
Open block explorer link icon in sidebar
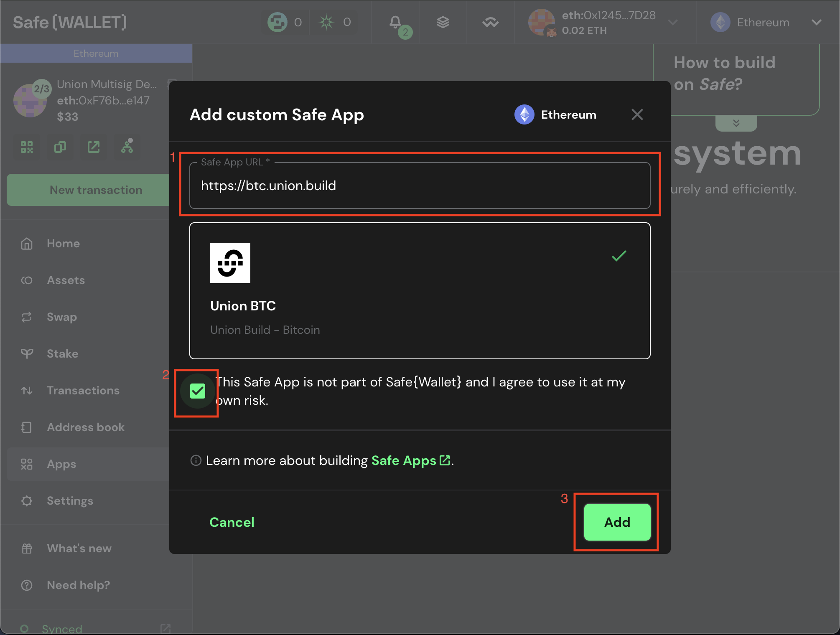click(x=94, y=147)
